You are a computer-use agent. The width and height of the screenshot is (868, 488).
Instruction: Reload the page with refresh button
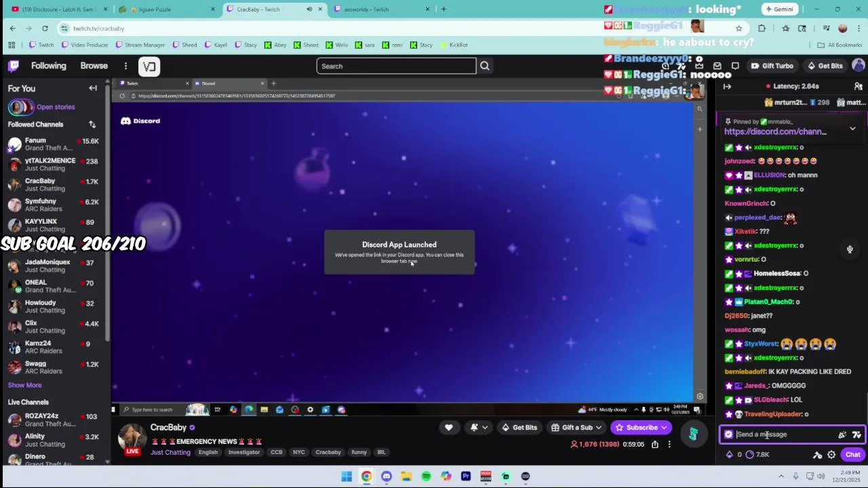click(x=45, y=28)
